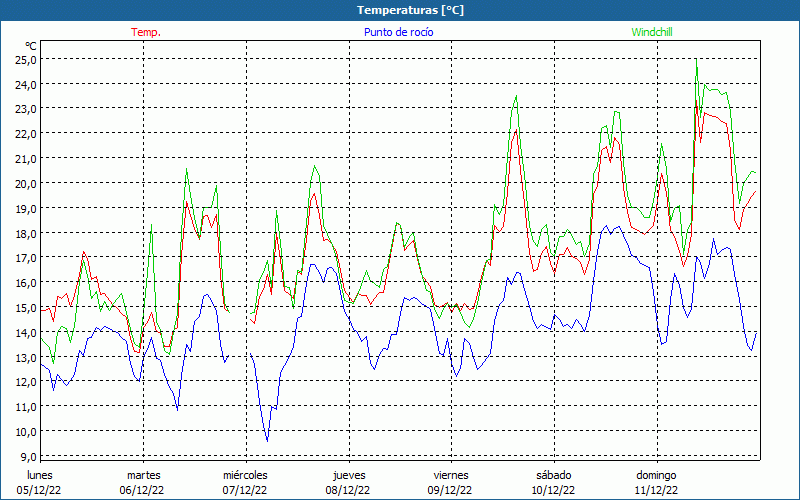Image resolution: width=800 pixels, height=500 pixels.
Task: Click the '13,0' y-axis value
Action: (26, 358)
